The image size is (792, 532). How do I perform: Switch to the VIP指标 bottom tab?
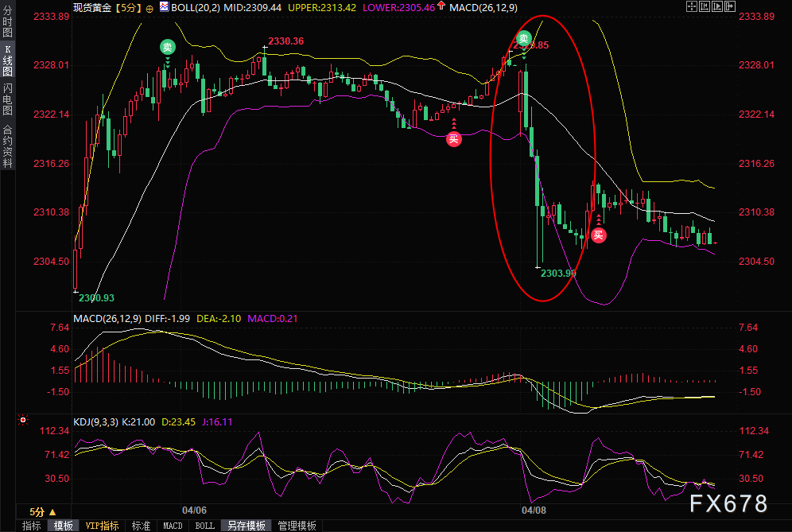pos(102,526)
